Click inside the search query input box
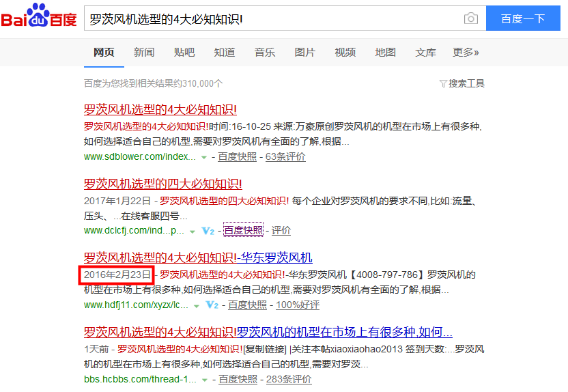The width and height of the screenshot is (568, 392). pos(273,18)
